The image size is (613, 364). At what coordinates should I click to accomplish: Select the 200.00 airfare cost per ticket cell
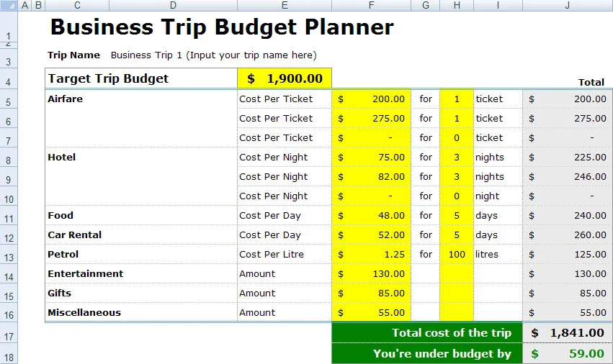(x=371, y=99)
